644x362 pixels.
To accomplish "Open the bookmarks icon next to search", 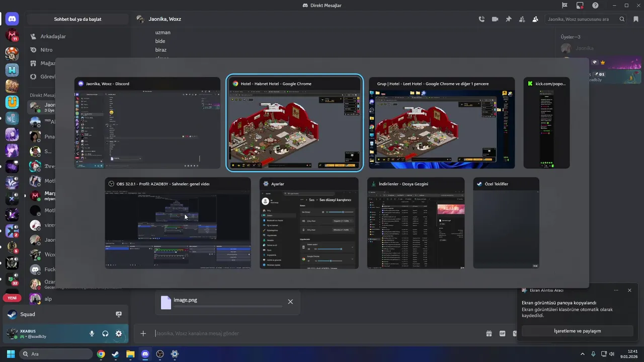I will click(636, 19).
